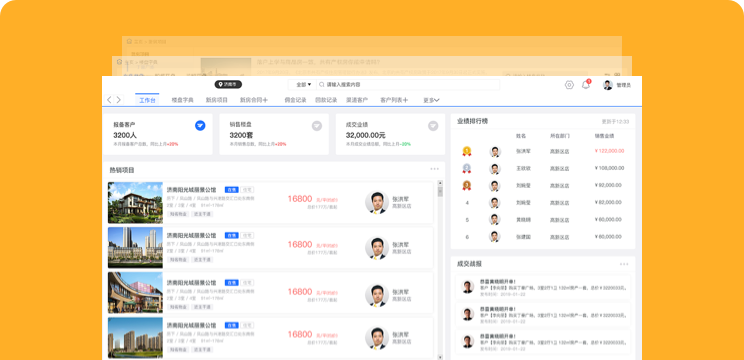Click avatar in the ¥122,000.00 ranking row

(x=495, y=151)
